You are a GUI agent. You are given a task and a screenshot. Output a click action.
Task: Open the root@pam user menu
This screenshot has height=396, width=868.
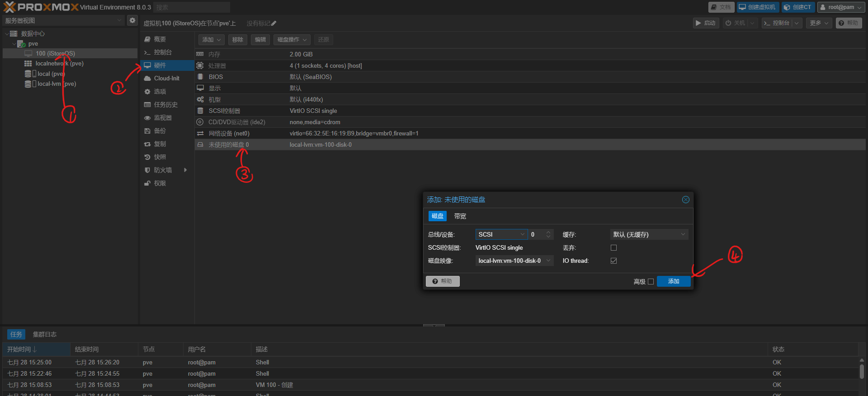tap(840, 7)
